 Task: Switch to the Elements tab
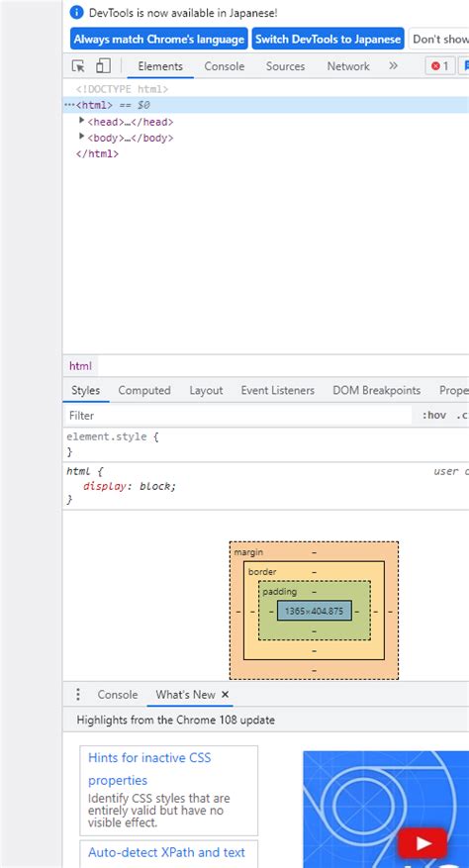[x=160, y=66]
